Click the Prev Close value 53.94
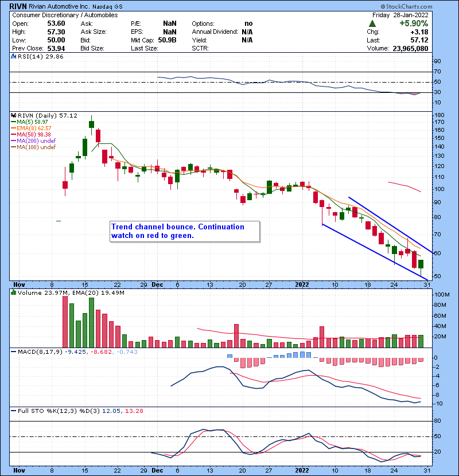The image size is (459, 476). pos(56,49)
